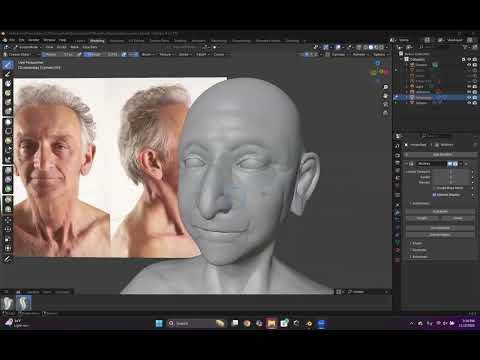Select the Transform tool in sculpt toolbar
The height and width of the screenshot is (360, 480).
(x=8, y=248)
